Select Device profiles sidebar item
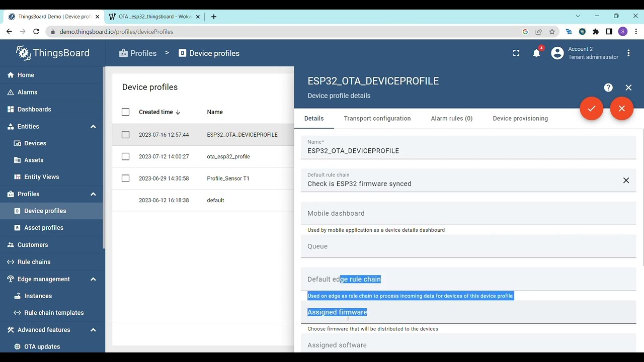The image size is (644, 362). tap(52, 211)
